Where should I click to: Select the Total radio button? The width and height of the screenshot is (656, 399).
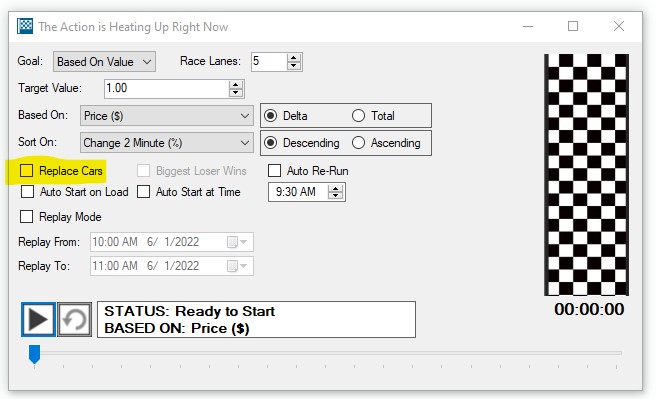coord(359,115)
